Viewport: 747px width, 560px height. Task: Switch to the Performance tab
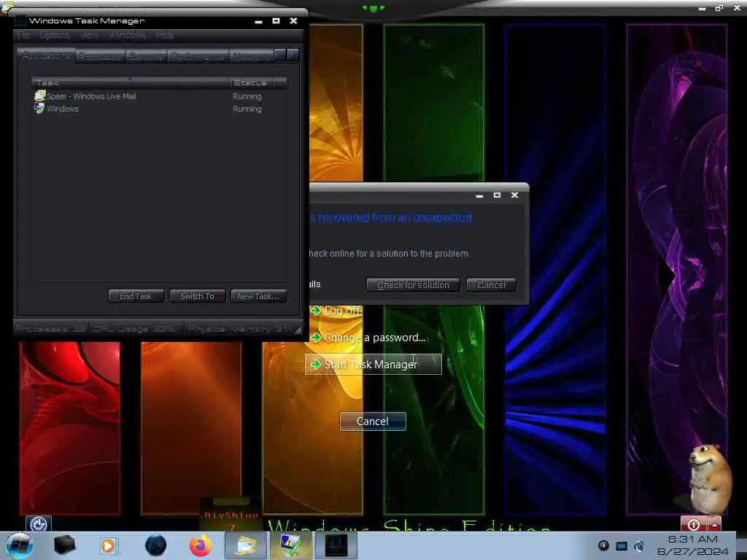pos(198,56)
